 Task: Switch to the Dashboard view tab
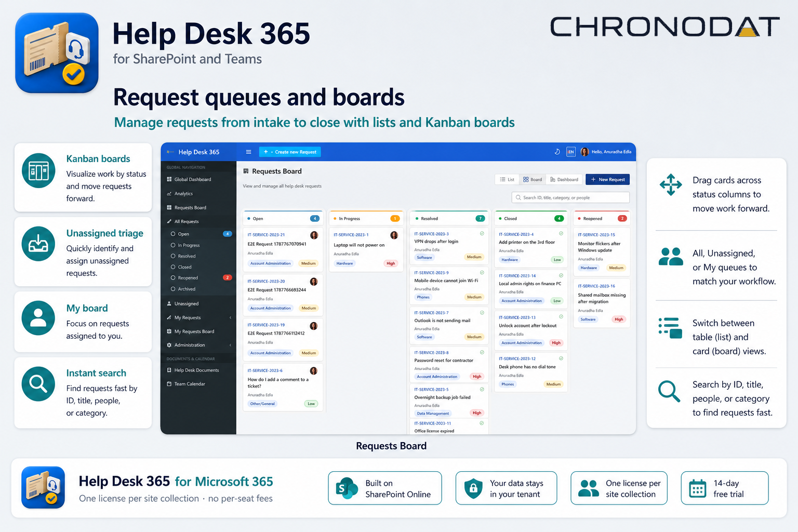tap(564, 180)
